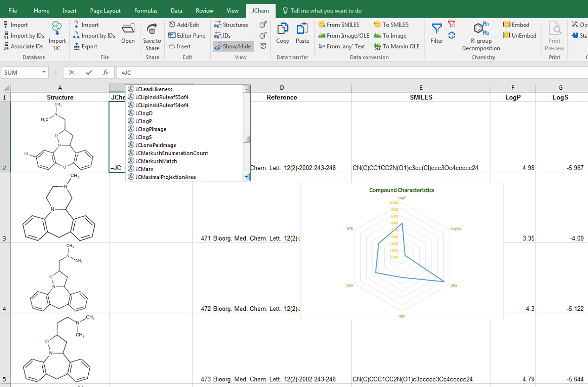588x387 pixels.
Task: Click the Open folder icon
Action: [128, 29]
